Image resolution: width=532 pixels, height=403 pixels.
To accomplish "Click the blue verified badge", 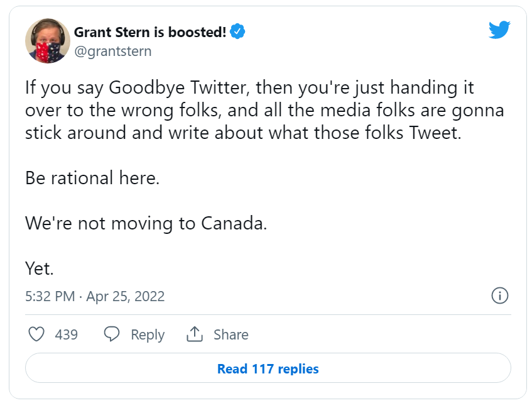I will point(237,31).
